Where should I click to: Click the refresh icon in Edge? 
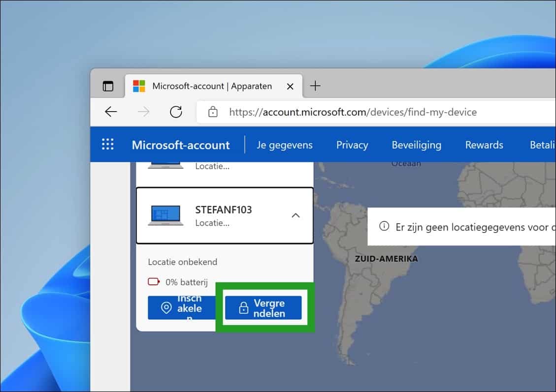tap(176, 112)
